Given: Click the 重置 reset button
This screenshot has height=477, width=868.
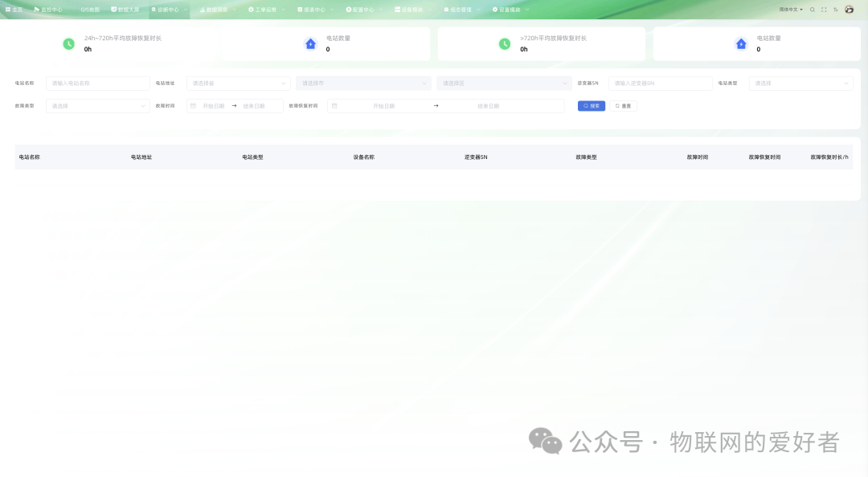Looking at the screenshot, I should [x=623, y=106].
